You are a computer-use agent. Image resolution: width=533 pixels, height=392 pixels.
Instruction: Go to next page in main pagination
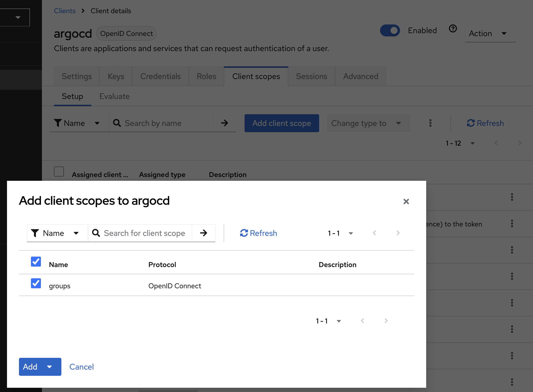click(x=520, y=143)
